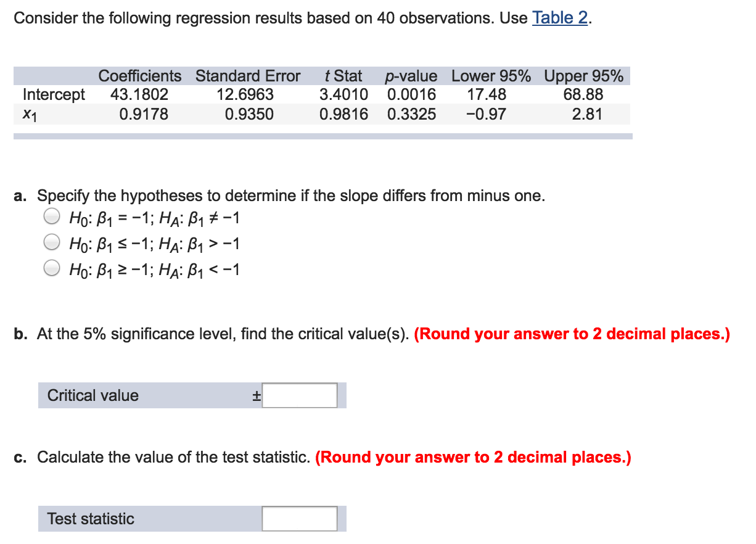Select the Standard Error column header
Screen dimensions: 756x544
[x=248, y=76]
